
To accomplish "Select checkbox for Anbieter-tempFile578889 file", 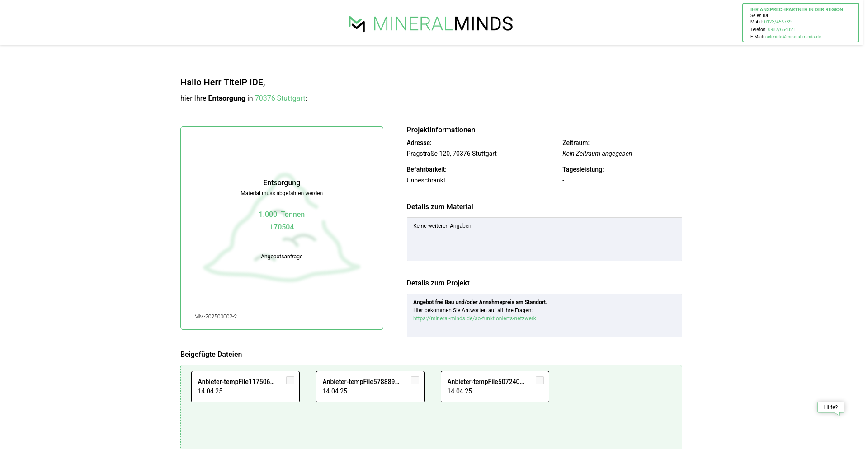I will (x=415, y=381).
